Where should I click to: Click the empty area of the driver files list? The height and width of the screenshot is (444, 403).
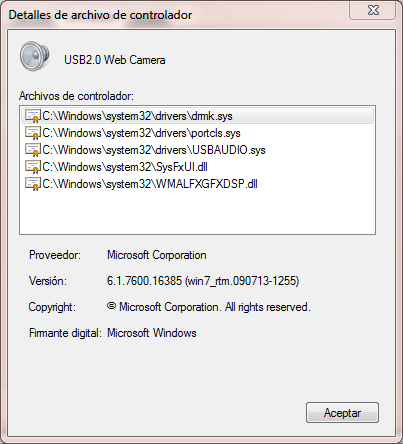pyautogui.click(x=197, y=213)
